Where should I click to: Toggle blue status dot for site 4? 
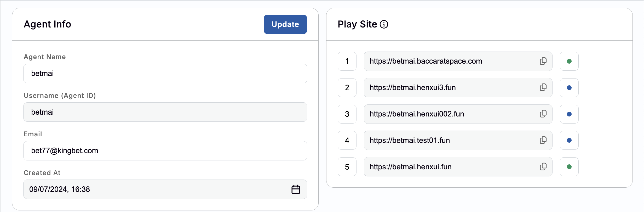[x=569, y=140]
